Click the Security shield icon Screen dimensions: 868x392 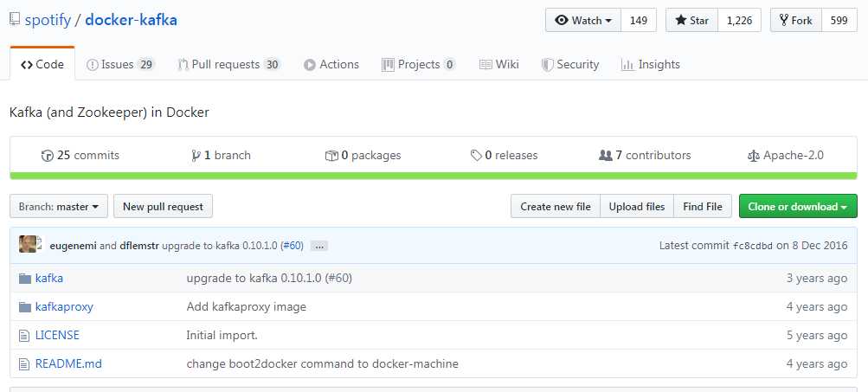coord(548,65)
